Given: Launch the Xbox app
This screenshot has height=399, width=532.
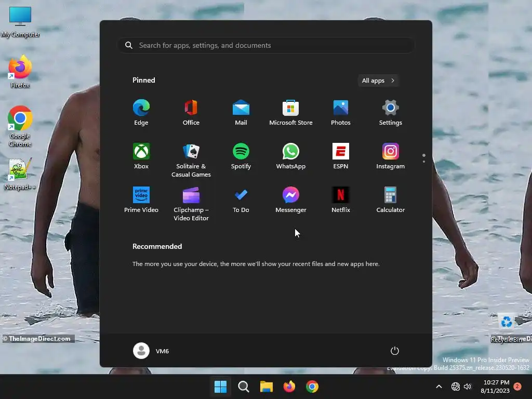Looking at the screenshot, I should [141, 156].
